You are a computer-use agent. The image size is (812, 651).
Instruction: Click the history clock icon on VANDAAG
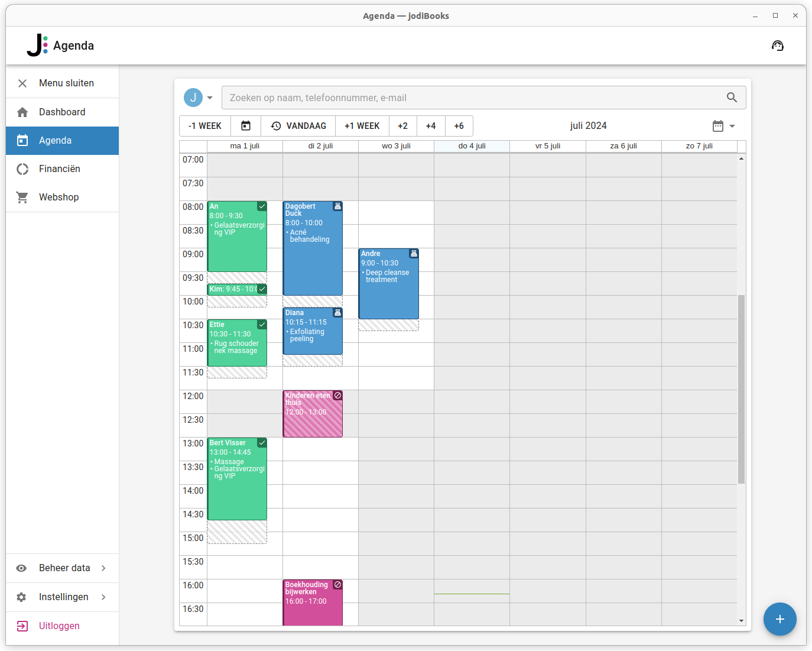coord(276,126)
